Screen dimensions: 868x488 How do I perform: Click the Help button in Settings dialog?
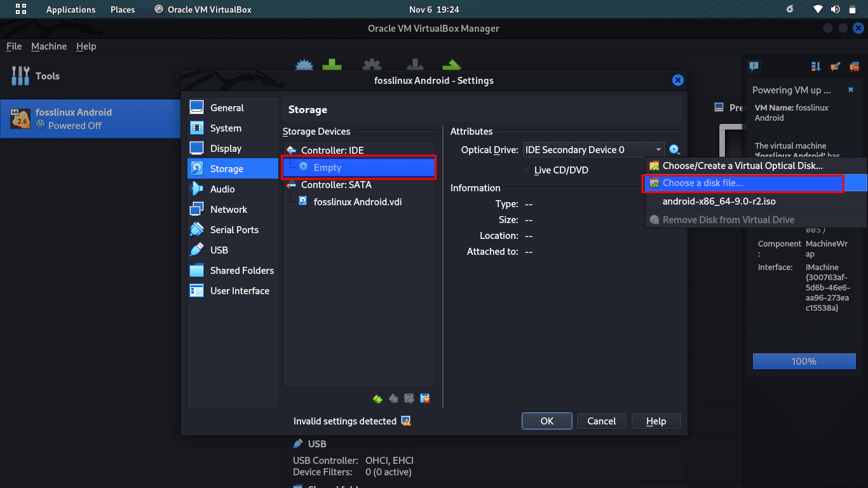pyautogui.click(x=656, y=421)
